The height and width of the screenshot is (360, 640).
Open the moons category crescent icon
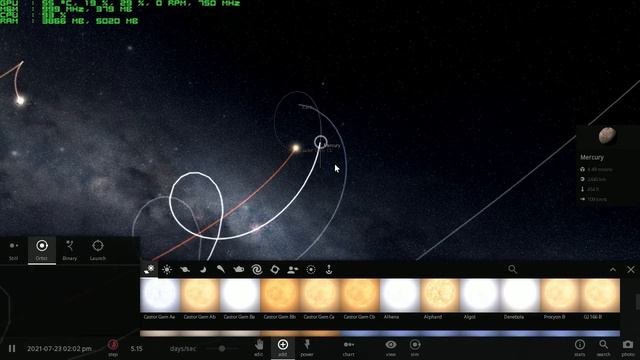203,269
